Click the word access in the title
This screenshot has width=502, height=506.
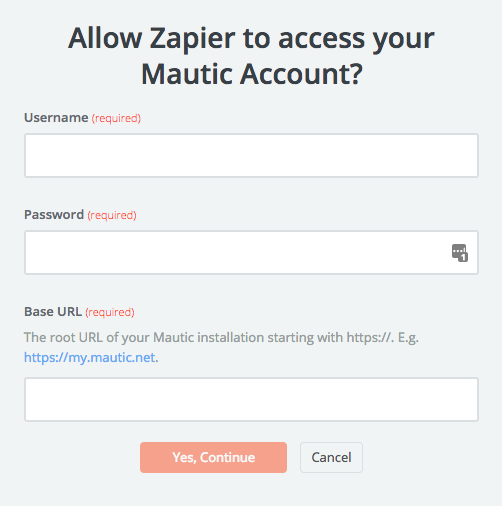(x=321, y=39)
